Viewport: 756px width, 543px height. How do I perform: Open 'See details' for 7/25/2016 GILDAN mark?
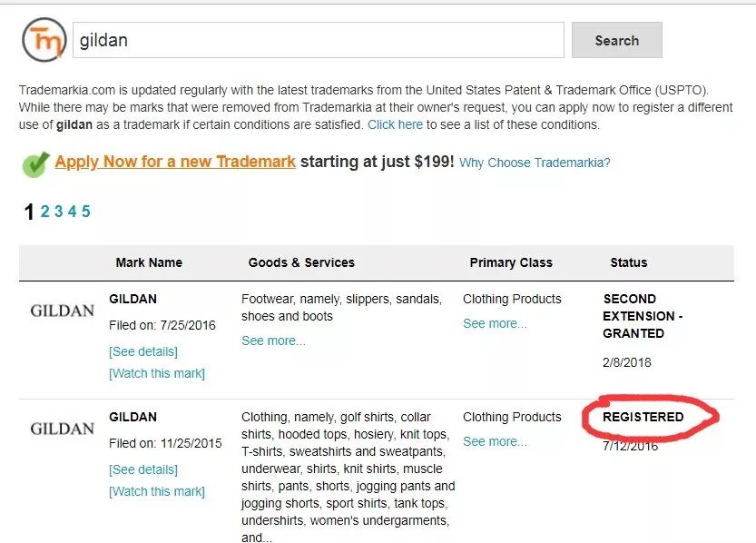[143, 351]
